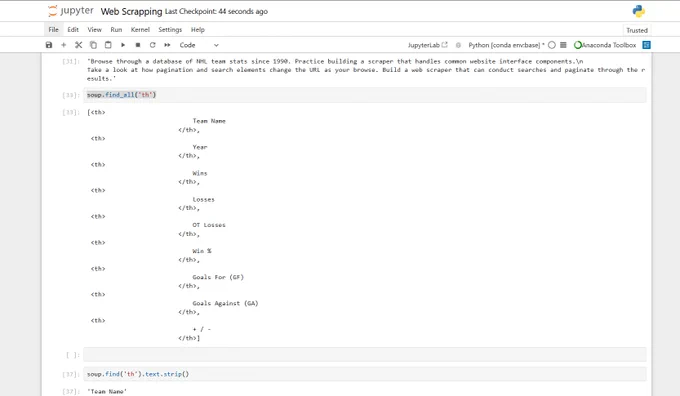The height and width of the screenshot is (396, 680).
Task: Rename the Web Scrapping notebook title
Action: [131, 11]
